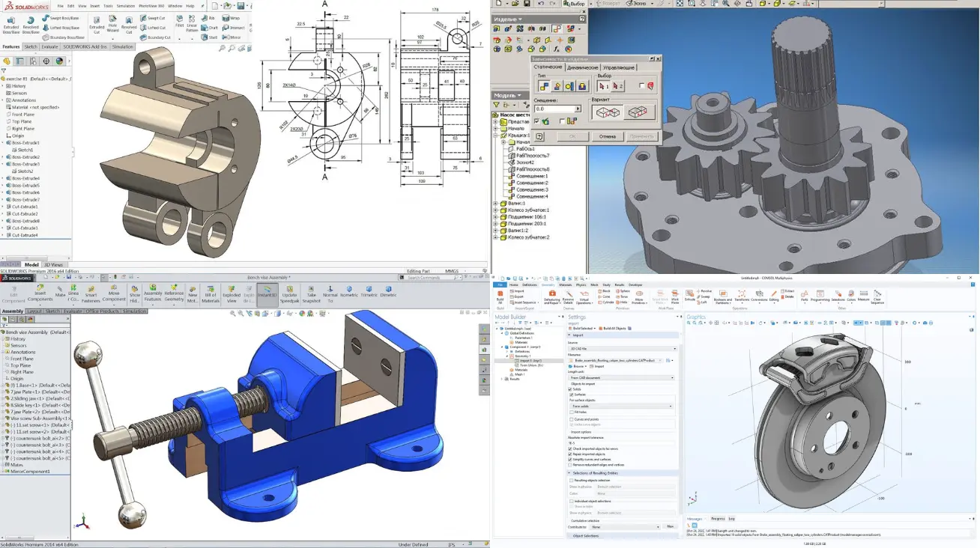Open the Simulation menu in SOLIDWORKS

(x=125, y=5)
